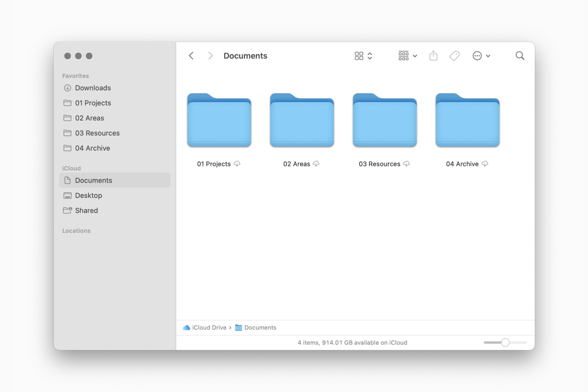Open 02 Areas in sidebar Favorites
Image resolution: width=588 pixels, height=392 pixels.
coord(115,118)
